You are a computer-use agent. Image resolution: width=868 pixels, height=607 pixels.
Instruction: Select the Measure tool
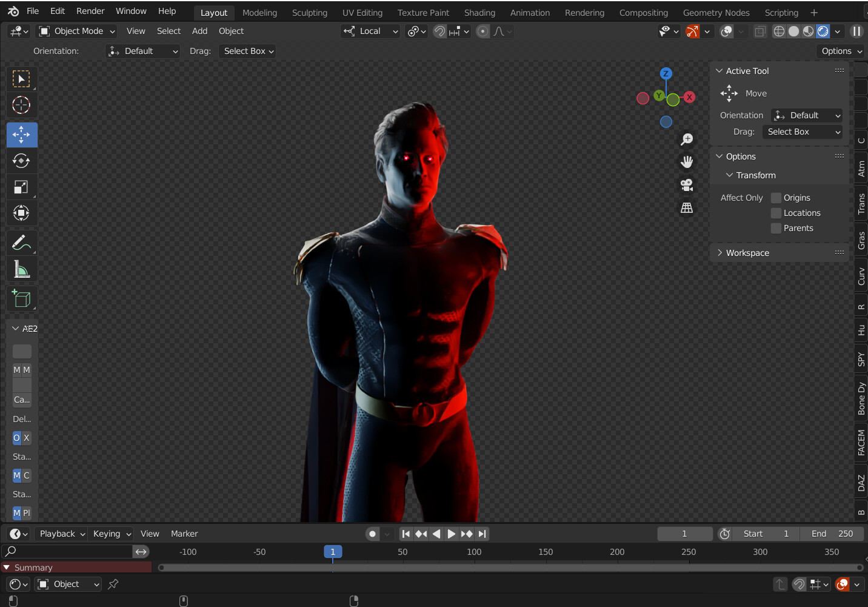click(22, 269)
